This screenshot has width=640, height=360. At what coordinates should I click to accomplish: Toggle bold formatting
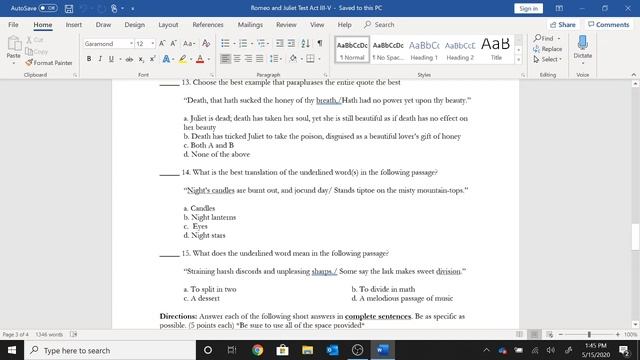pos(89,59)
